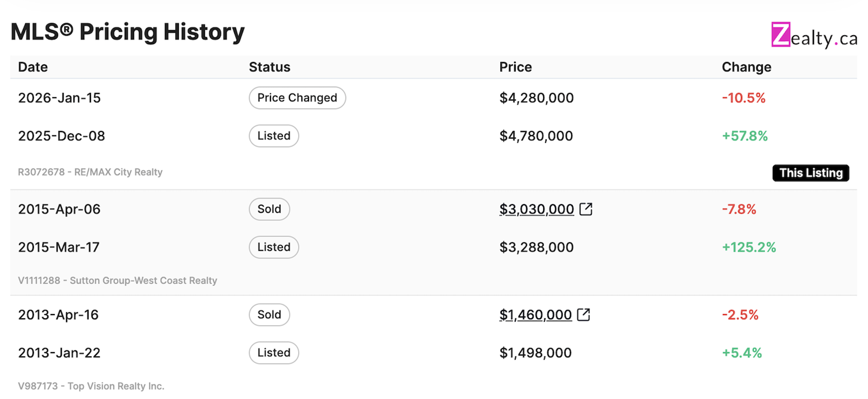868x399 pixels.
Task: Click the Price Changed status pill
Action: [x=297, y=98]
